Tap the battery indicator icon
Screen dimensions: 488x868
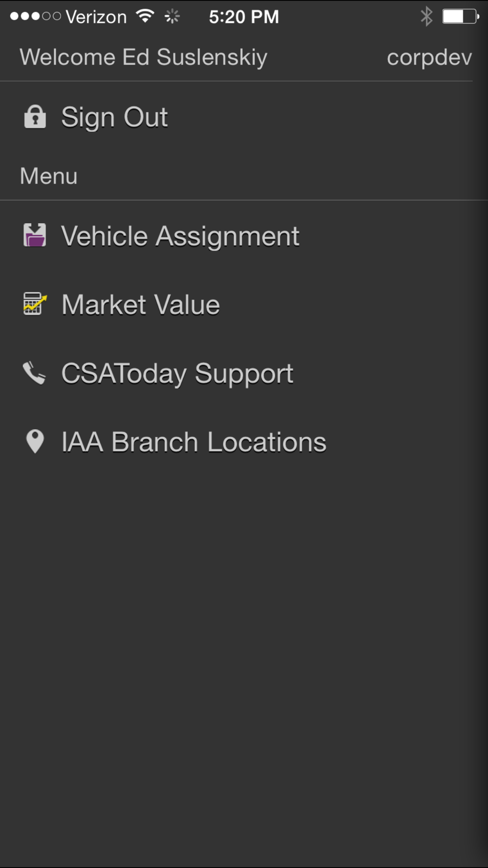460,17
